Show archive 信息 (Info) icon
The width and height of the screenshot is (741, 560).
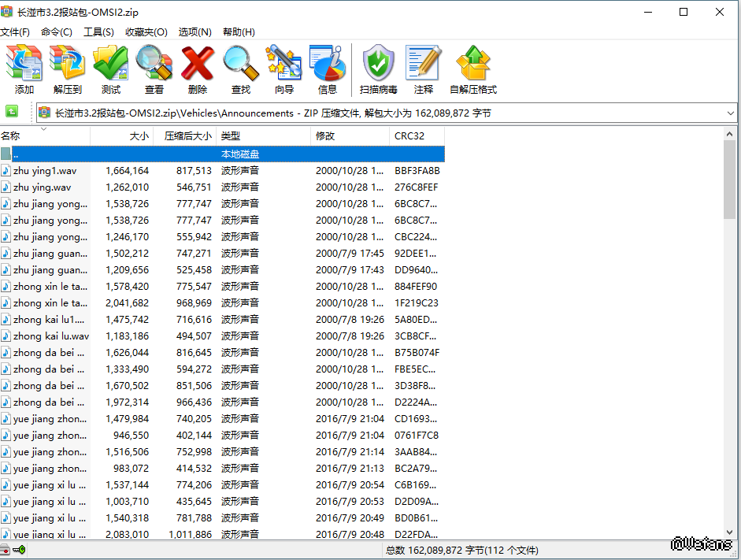click(x=327, y=69)
